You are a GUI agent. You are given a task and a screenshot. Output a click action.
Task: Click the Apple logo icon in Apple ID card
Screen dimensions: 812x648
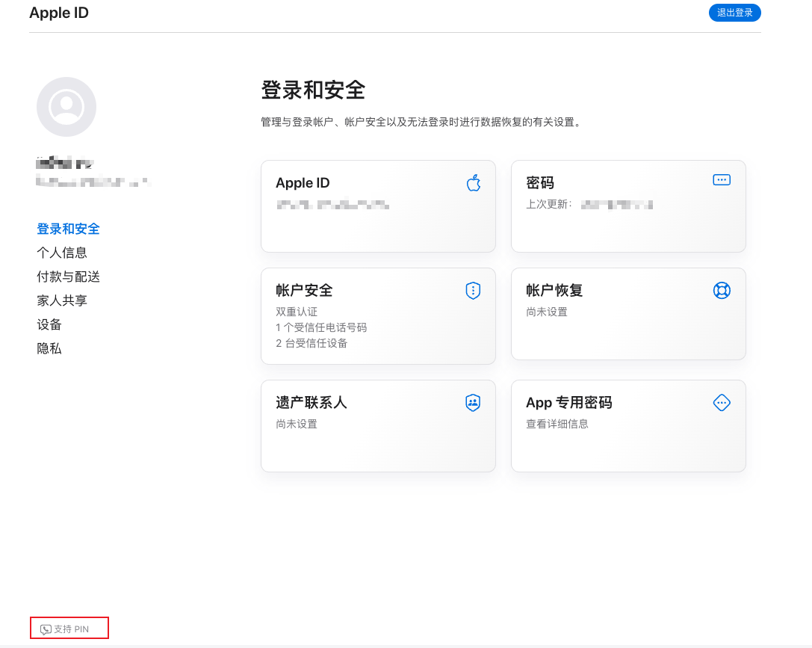[x=474, y=183]
